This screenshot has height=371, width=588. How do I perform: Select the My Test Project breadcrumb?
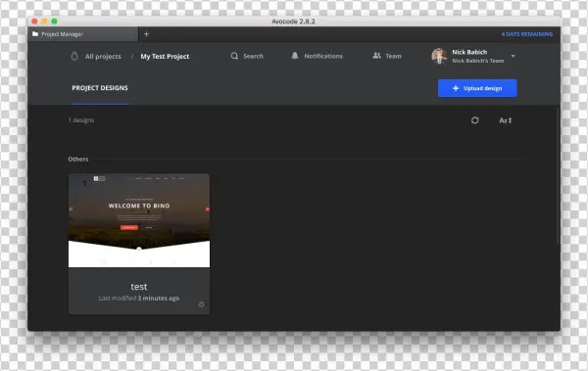coord(165,56)
